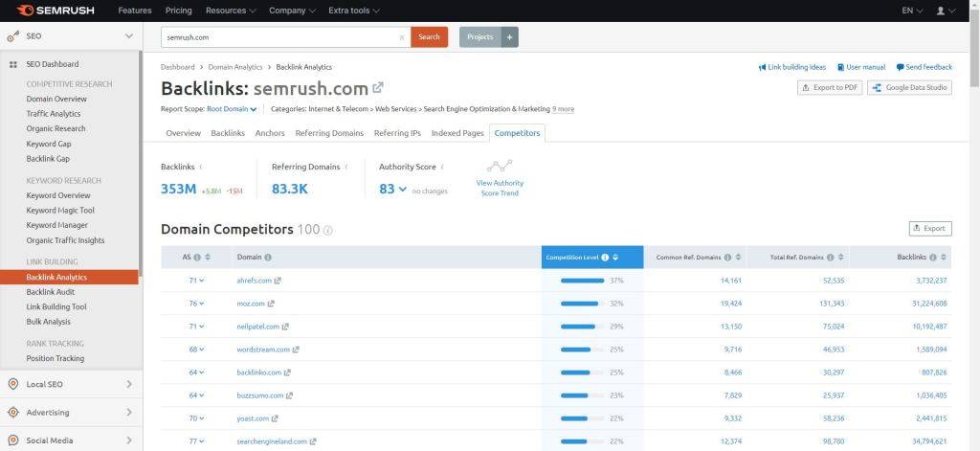Open Pricing in top navigation

point(179,11)
